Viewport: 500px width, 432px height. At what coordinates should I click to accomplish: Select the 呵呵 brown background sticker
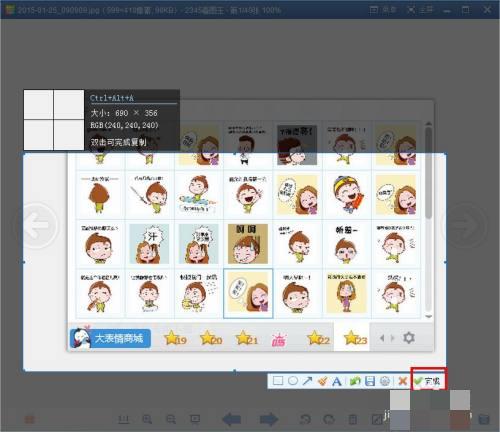[x=248, y=244]
